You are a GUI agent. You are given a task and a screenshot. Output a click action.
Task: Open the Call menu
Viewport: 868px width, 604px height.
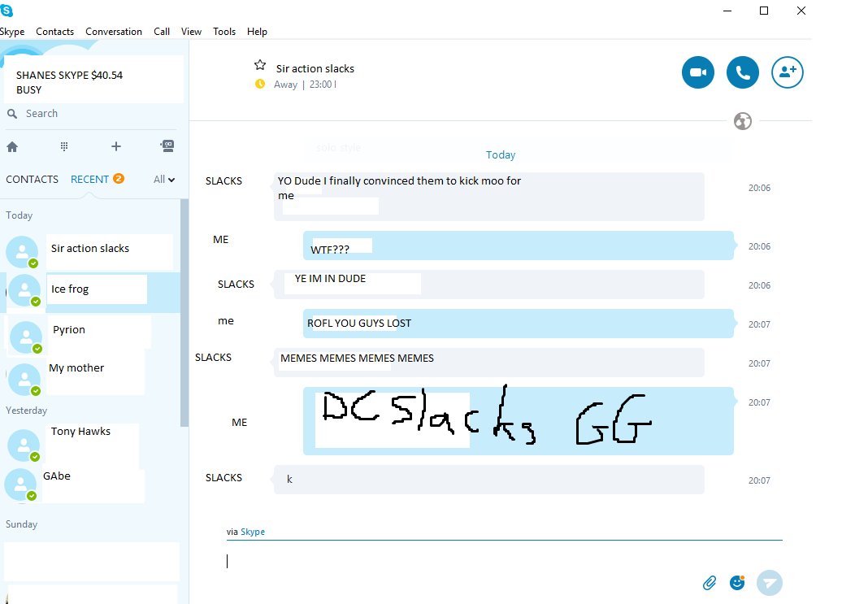(x=162, y=32)
